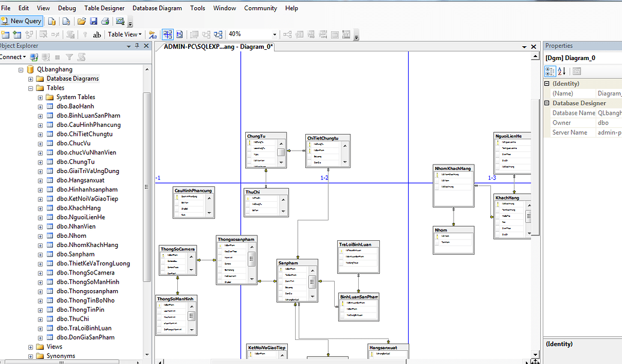Select the New Table icon on the diagram toolbar

point(6,34)
